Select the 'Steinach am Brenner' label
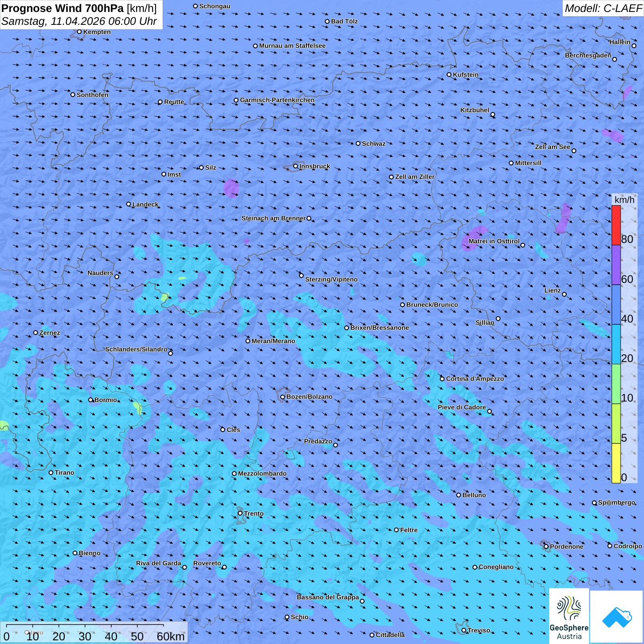This screenshot has height=644, width=644. [274, 218]
